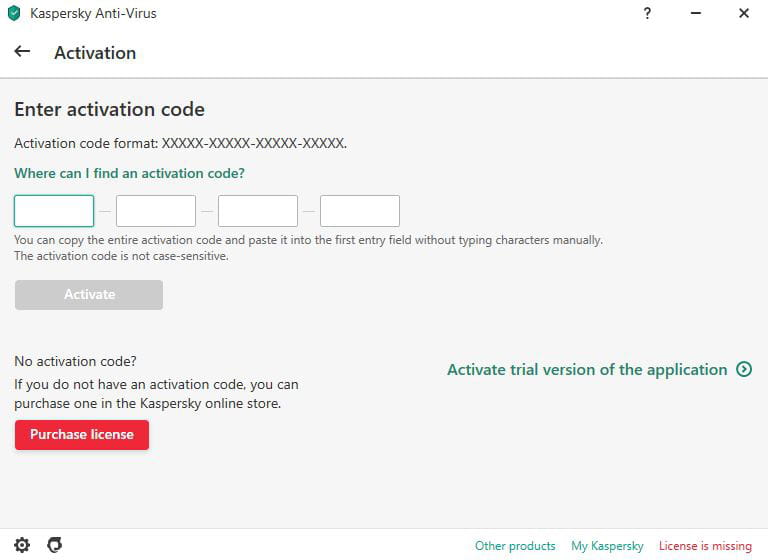Click the Kaspersky Anti-Virus title bar text
The width and height of the screenshot is (768, 560).
coord(93,14)
